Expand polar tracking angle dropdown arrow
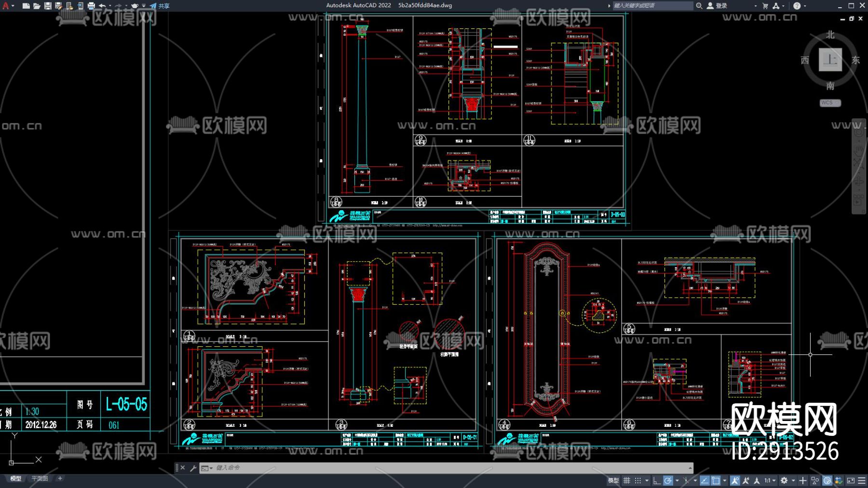The width and height of the screenshot is (868, 488). 677,481
